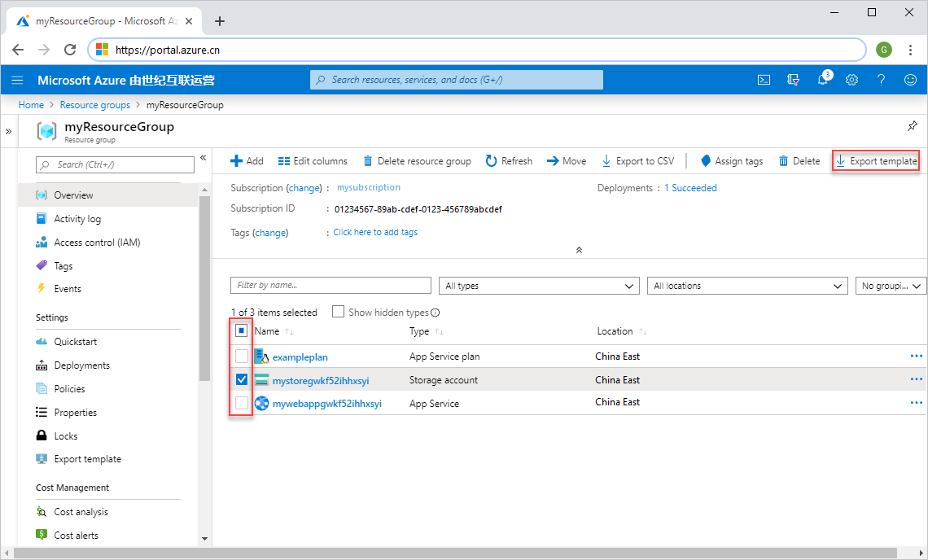The image size is (928, 560).
Task: Open Access control (IAM) menu item
Action: tap(97, 243)
